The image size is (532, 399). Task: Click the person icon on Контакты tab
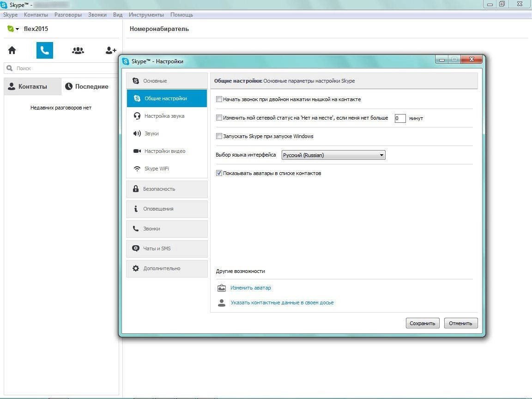(12, 86)
